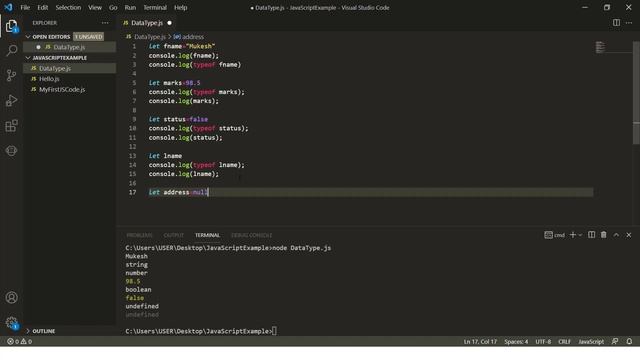Viewport: 640px width, 360px height.
Task: Open the Source Control view
Action: click(x=11, y=76)
